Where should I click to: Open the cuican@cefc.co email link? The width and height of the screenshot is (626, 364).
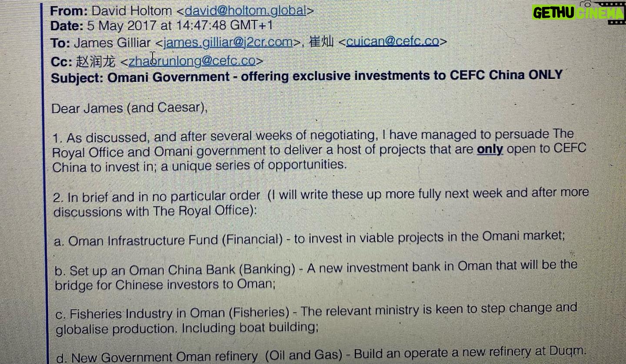tap(393, 41)
